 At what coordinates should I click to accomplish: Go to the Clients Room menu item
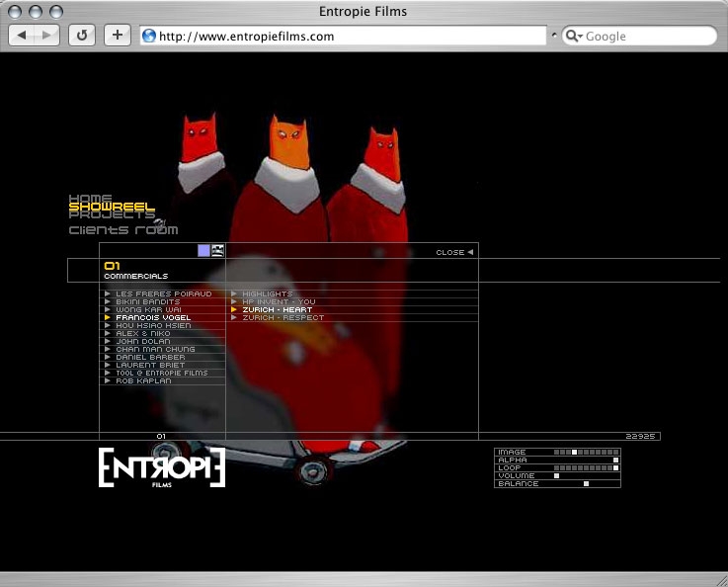tap(123, 230)
